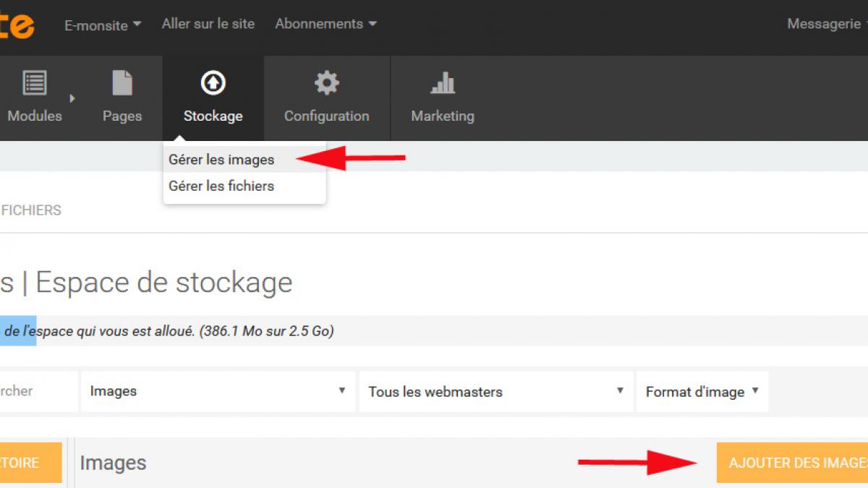Open the E-monsite dropdown menu
The image size is (868, 488).
pyautogui.click(x=102, y=25)
